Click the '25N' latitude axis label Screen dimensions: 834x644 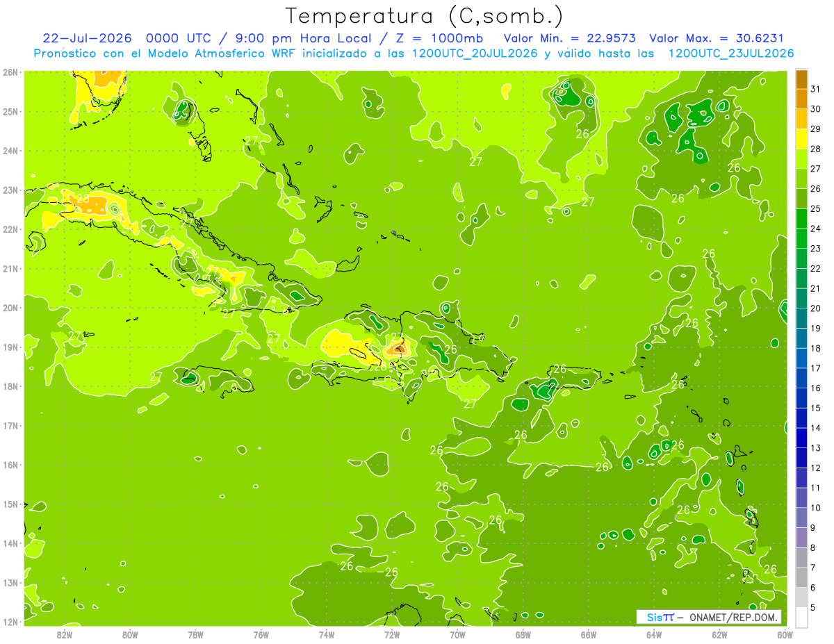coord(10,111)
